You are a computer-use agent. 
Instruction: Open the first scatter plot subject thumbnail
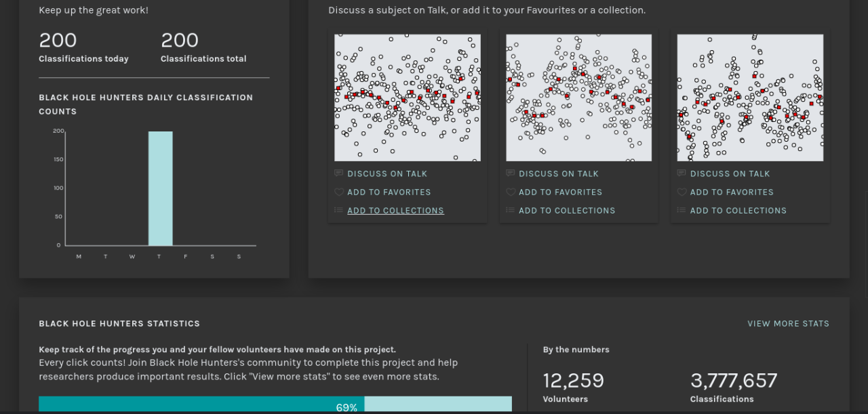(408, 98)
